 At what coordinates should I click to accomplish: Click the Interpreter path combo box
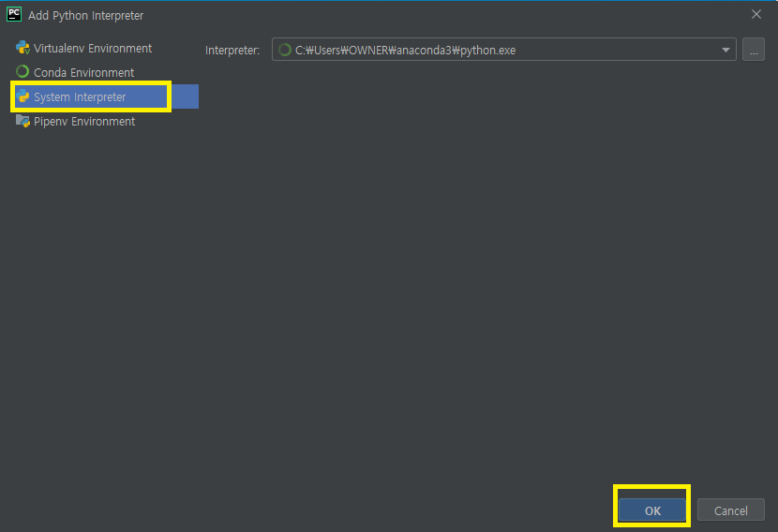pyautogui.click(x=503, y=50)
